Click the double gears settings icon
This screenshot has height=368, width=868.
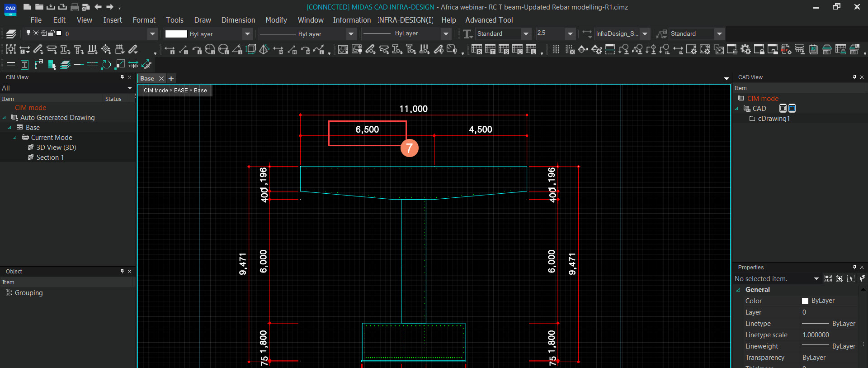pos(745,49)
